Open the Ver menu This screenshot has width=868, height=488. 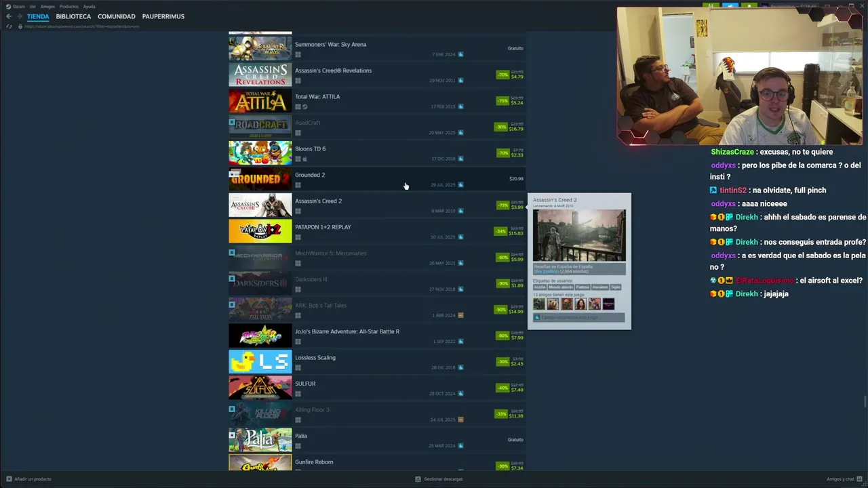pos(33,7)
